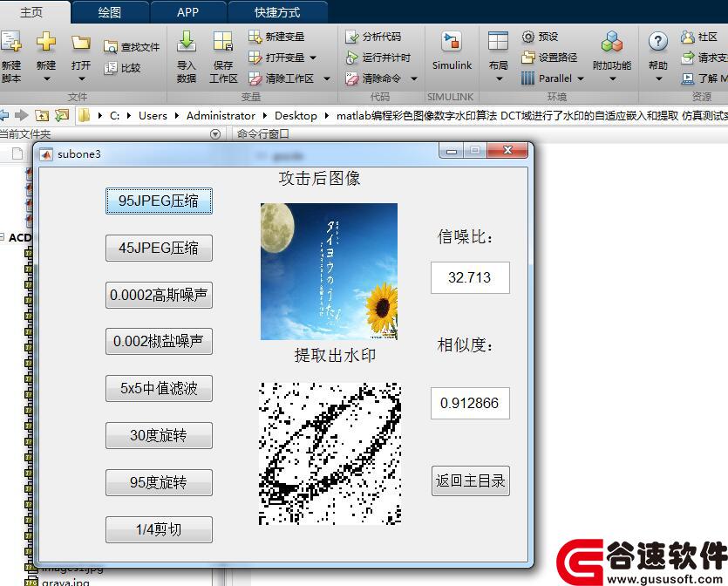Apply 0.002椒盐噪声 attack
This screenshot has height=586, width=728.
click(159, 341)
